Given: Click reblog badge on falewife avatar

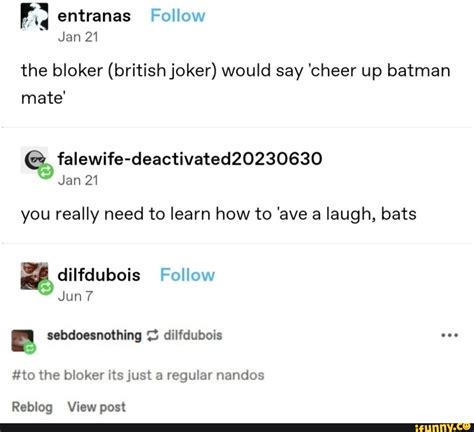Looking at the screenshot, I should 45,171.
